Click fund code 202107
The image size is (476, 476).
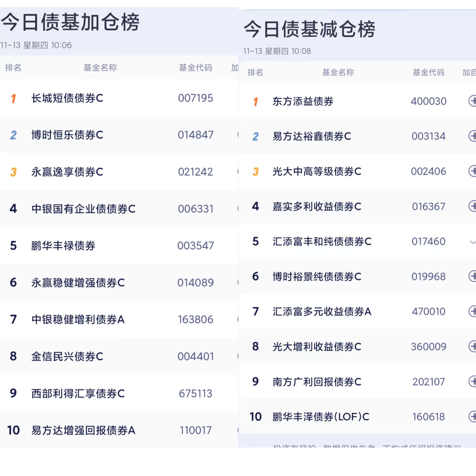pos(428,382)
